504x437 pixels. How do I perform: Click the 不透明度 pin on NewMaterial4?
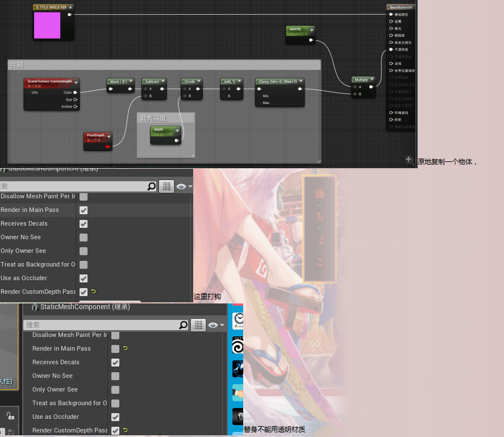[391, 49]
